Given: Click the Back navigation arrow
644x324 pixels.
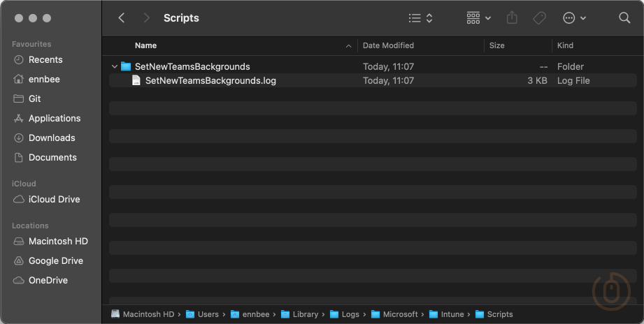Looking at the screenshot, I should [x=122, y=18].
